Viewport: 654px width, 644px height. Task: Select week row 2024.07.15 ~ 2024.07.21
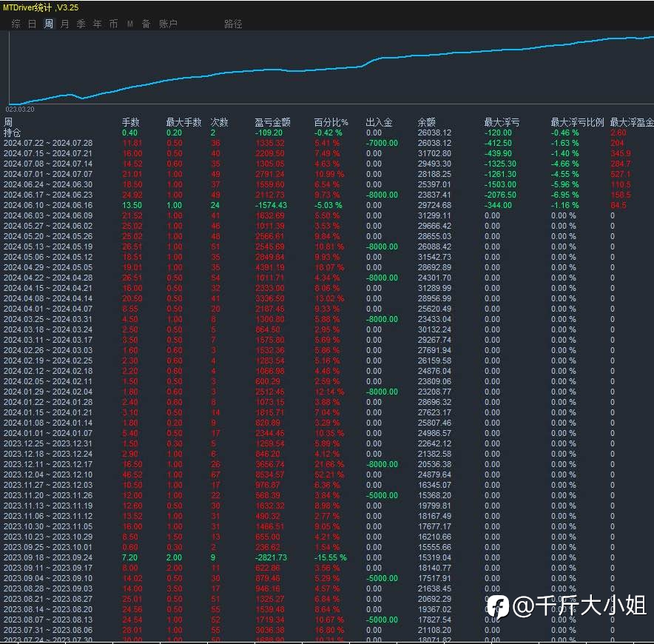coord(327,153)
